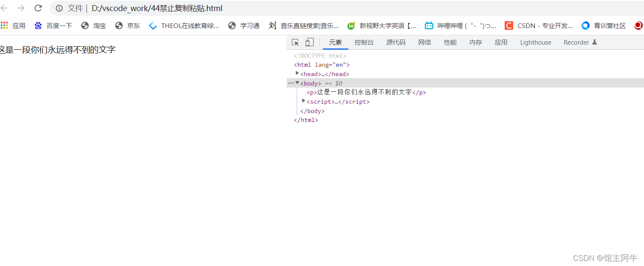Collapse the body element node

(297, 82)
